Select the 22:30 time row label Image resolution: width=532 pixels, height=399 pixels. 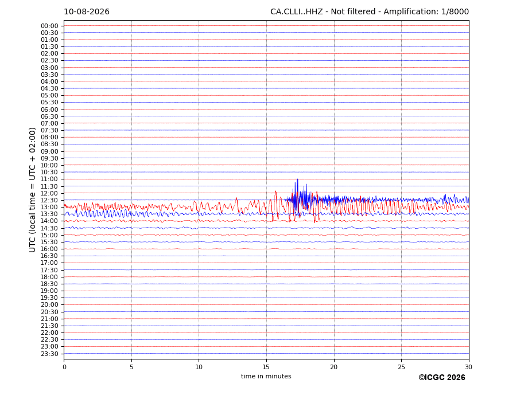coord(49,340)
